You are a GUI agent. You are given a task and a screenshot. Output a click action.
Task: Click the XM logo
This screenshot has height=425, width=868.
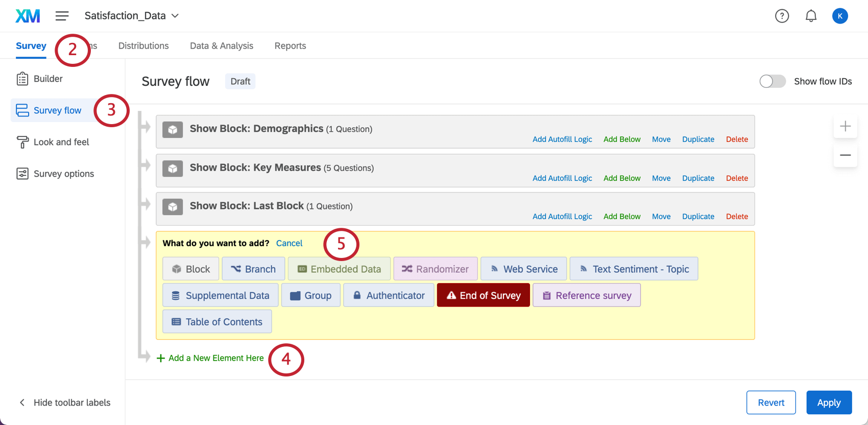click(x=28, y=16)
